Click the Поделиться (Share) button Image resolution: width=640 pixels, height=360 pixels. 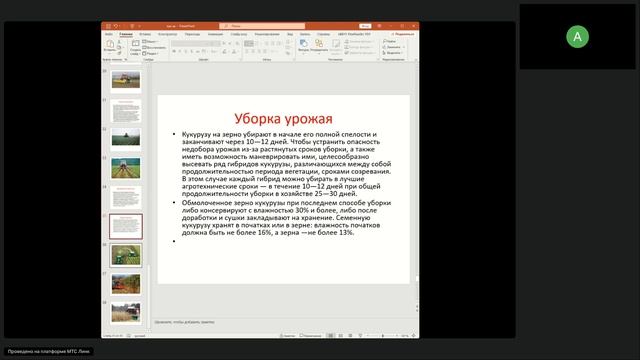point(403,34)
